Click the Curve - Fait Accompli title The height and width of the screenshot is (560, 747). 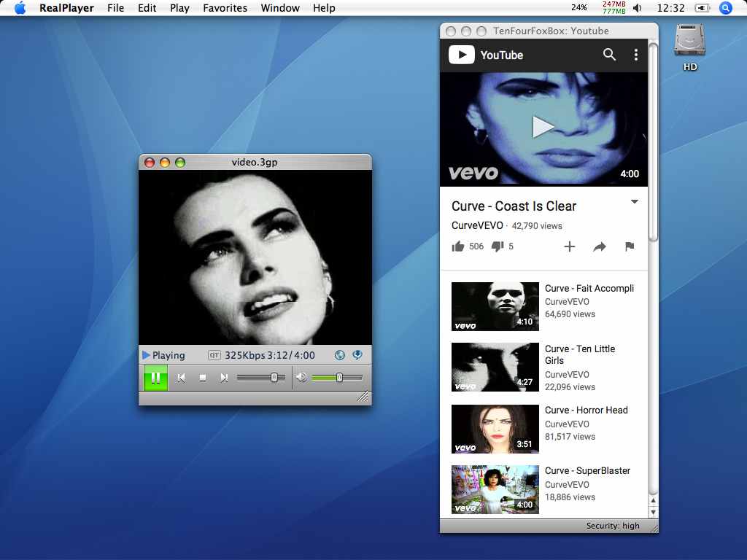click(x=589, y=289)
